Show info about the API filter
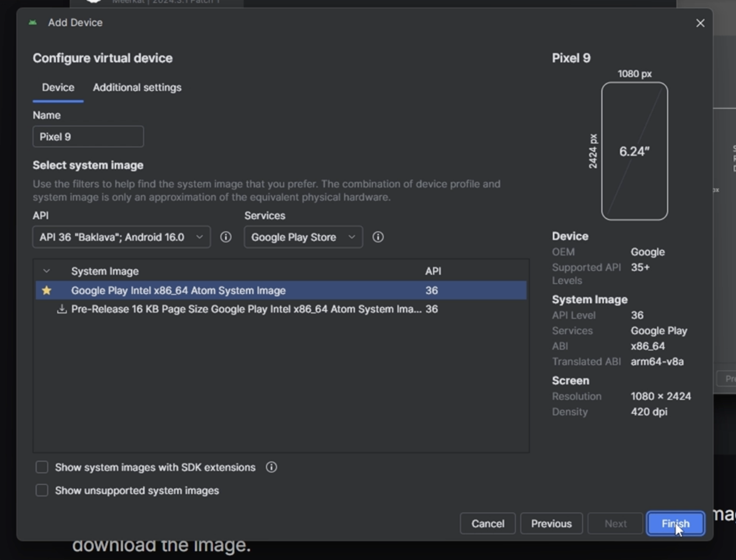Screen dimensions: 736x560 [225, 237]
